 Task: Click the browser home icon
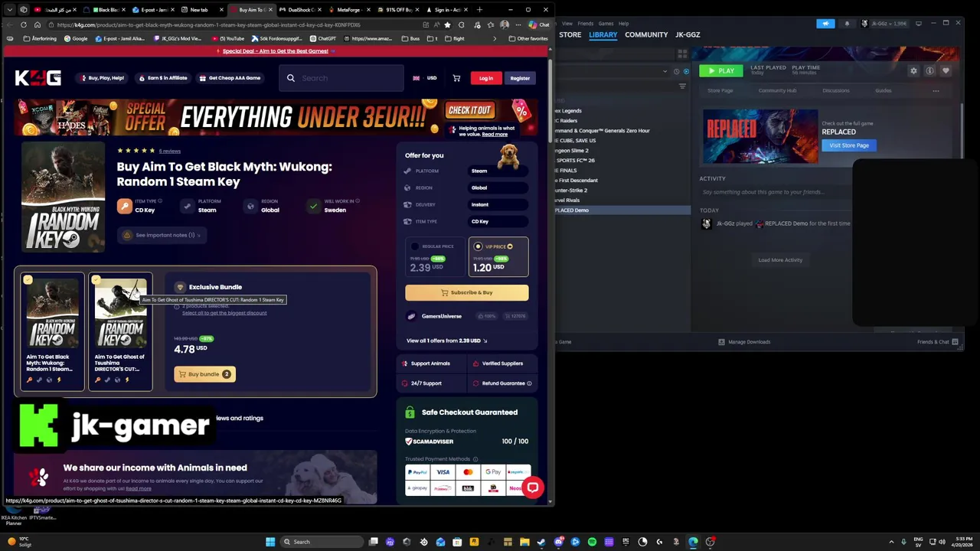pos(37,24)
